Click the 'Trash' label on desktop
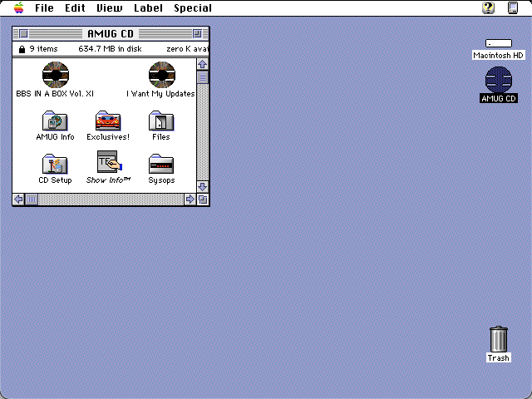532x399 pixels. (x=499, y=358)
